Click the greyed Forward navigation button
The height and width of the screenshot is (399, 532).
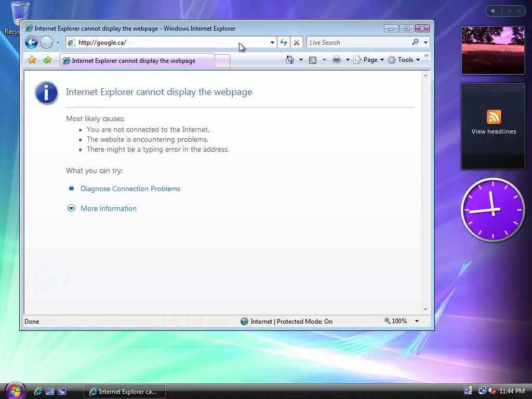coord(46,43)
